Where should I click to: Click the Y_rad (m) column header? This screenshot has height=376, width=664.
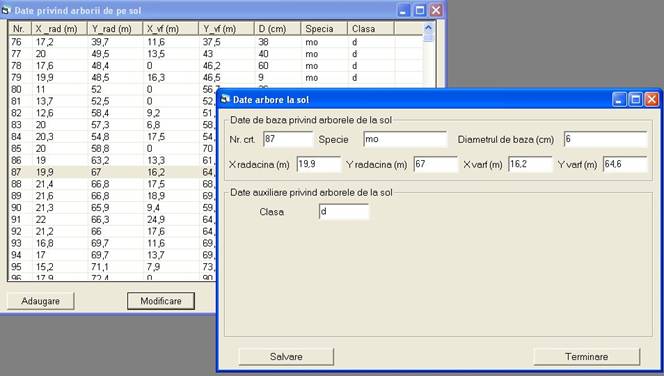click(115, 29)
